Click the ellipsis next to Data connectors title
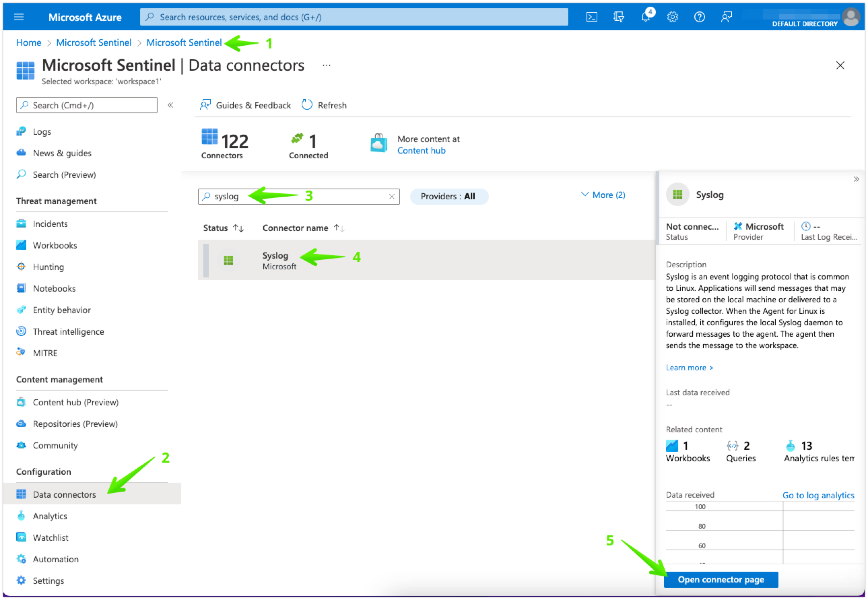 pos(326,65)
